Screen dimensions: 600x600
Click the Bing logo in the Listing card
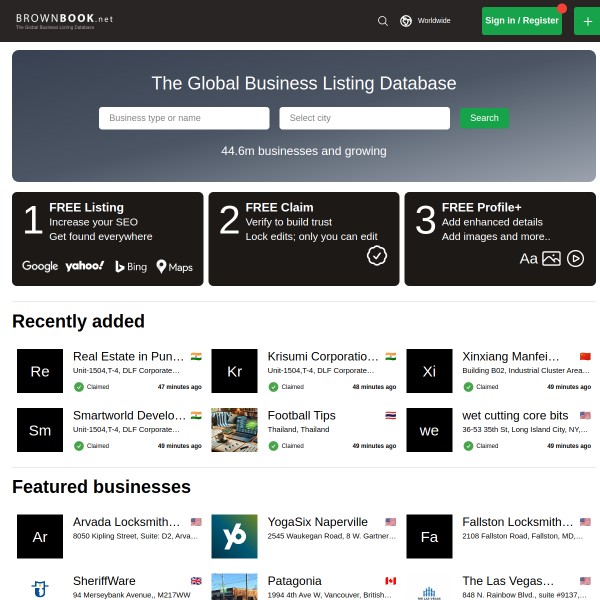tap(131, 266)
